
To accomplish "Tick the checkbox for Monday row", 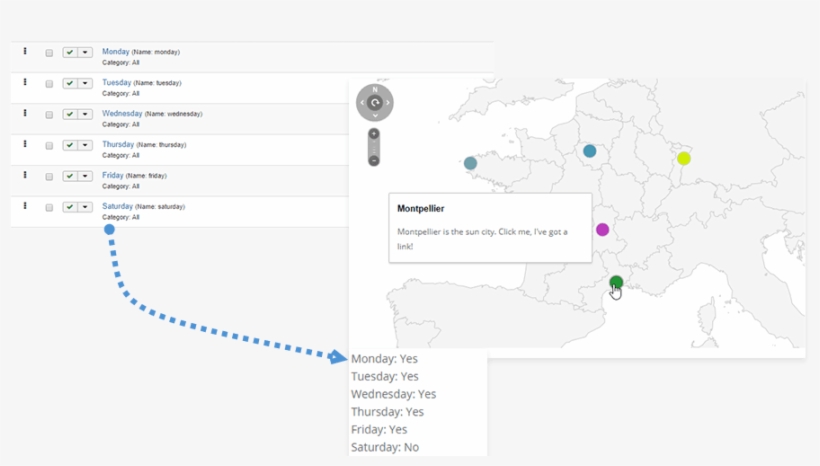I will pos(49,53).
